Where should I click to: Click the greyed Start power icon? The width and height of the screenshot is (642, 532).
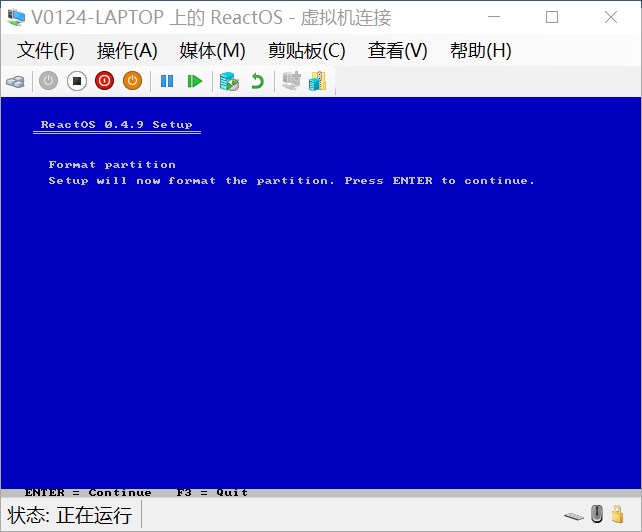click(48, 81)
